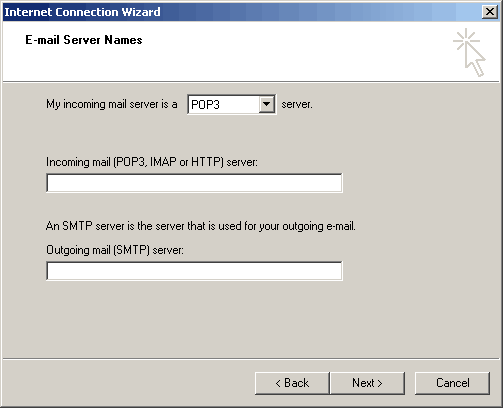
Task: Proceed with the Next button
Action: [367, 383]
